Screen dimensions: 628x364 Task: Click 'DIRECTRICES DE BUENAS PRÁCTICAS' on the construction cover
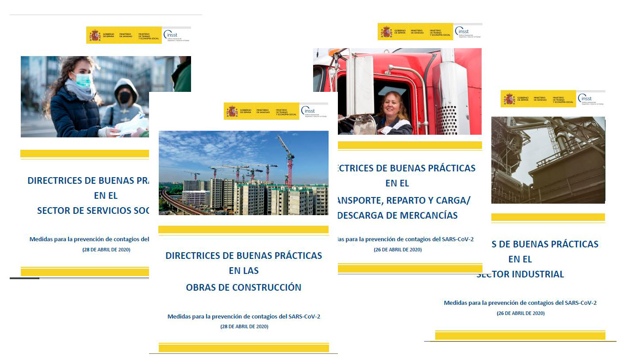(x=244, y=255)
